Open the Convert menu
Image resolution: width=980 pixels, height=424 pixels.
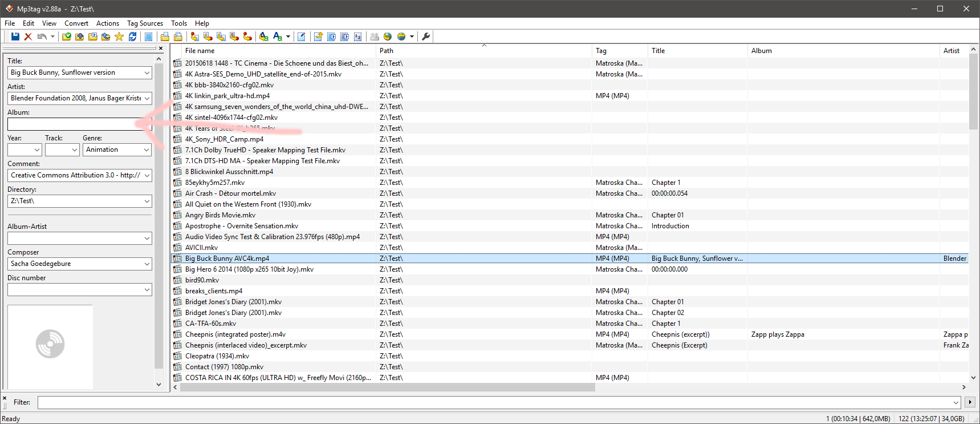76,23
